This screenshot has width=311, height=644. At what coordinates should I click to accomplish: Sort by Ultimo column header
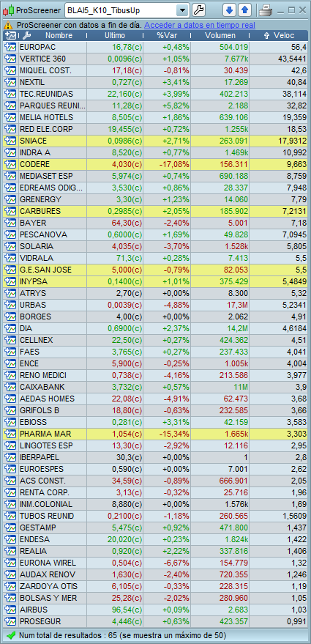tap(115, 36)
